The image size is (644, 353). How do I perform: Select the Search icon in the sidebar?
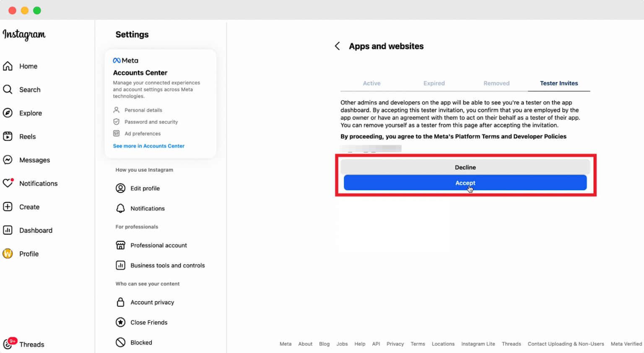point(8,89)
